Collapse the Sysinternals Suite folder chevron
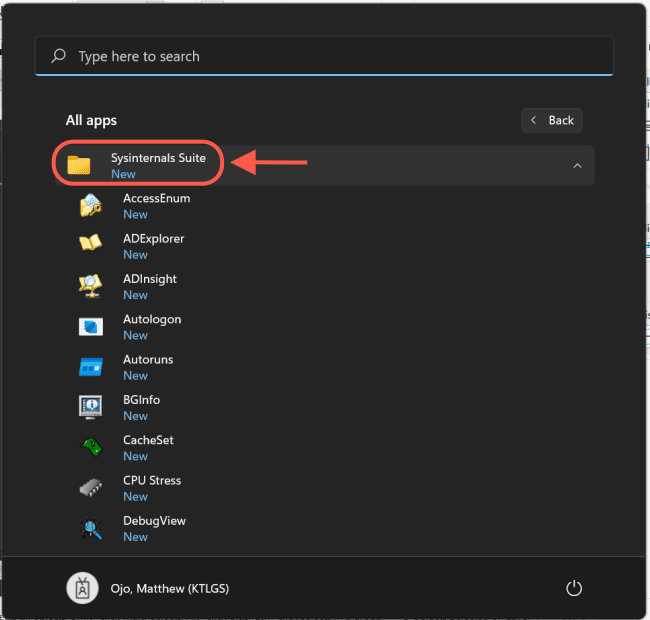Viewport: 650px width, 620px height. click(577, 166)
